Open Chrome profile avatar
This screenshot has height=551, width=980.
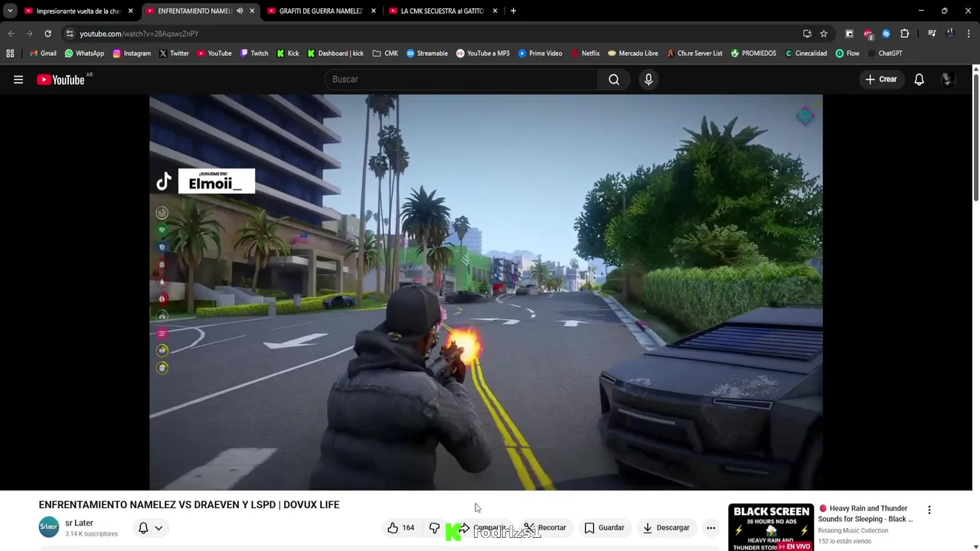click(950, 34)
